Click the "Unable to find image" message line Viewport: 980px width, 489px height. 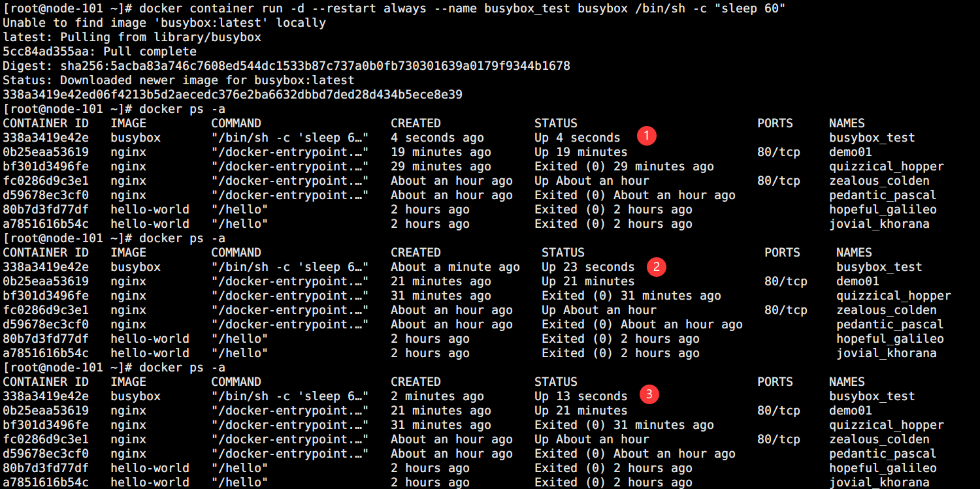[163, 23]
